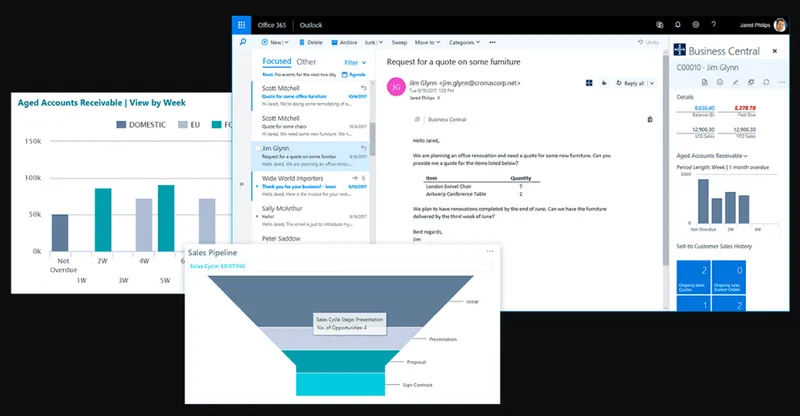This screenshot has height=416, width=800.
Task: Click Jared Philips profile picture
Action: point(780,25)
